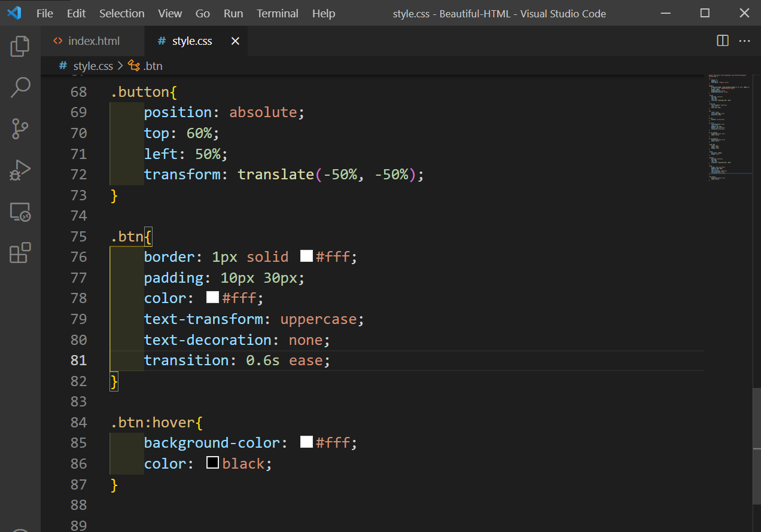Click the 'transition' property on line 81
The width and height of the screenshot is (761, 532).
click(187, 360)
